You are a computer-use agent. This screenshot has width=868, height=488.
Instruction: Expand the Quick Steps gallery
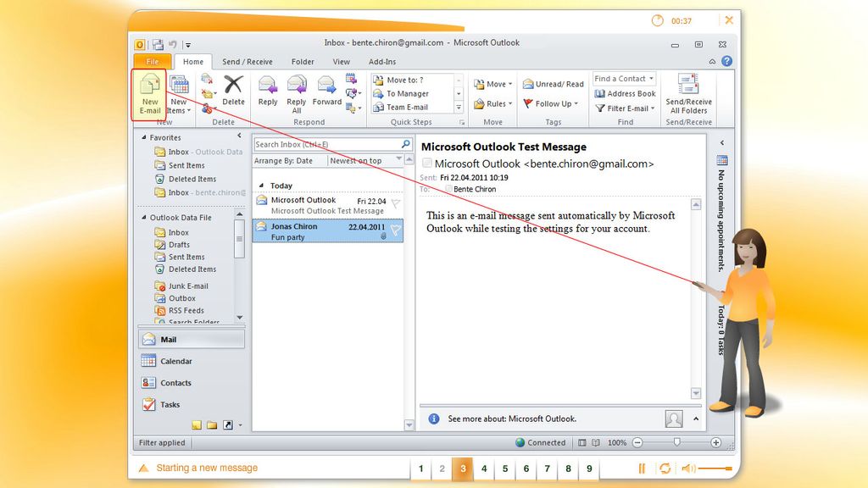pos(459,108)
